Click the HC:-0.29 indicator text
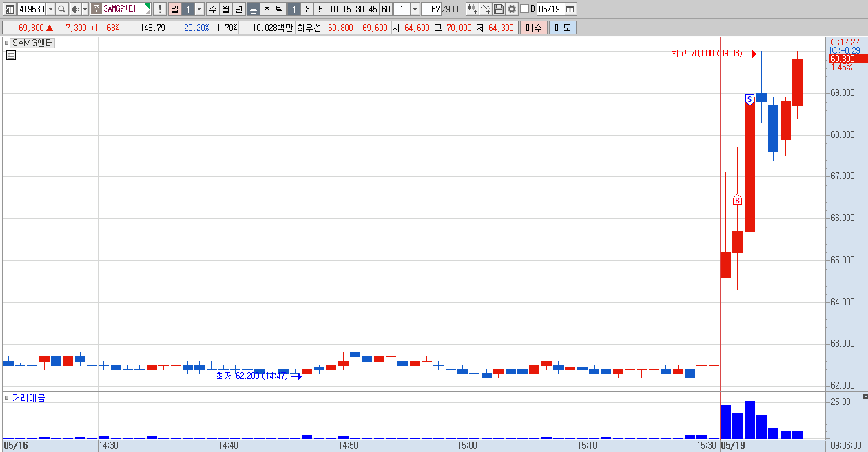Screen dimensions: 868x452 point(843,50)
